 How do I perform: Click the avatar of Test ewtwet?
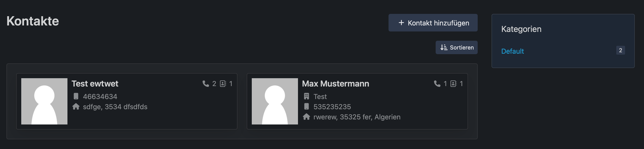coord(44,101)
